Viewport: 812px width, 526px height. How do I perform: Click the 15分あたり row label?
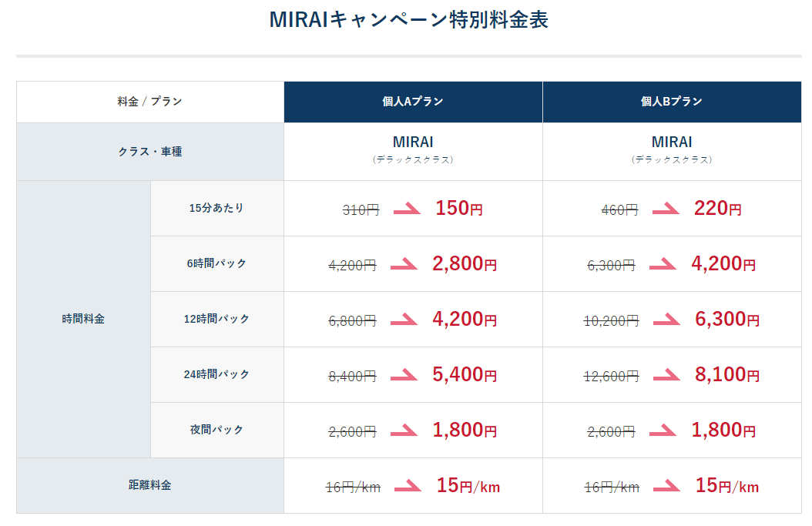coord(216,208)
